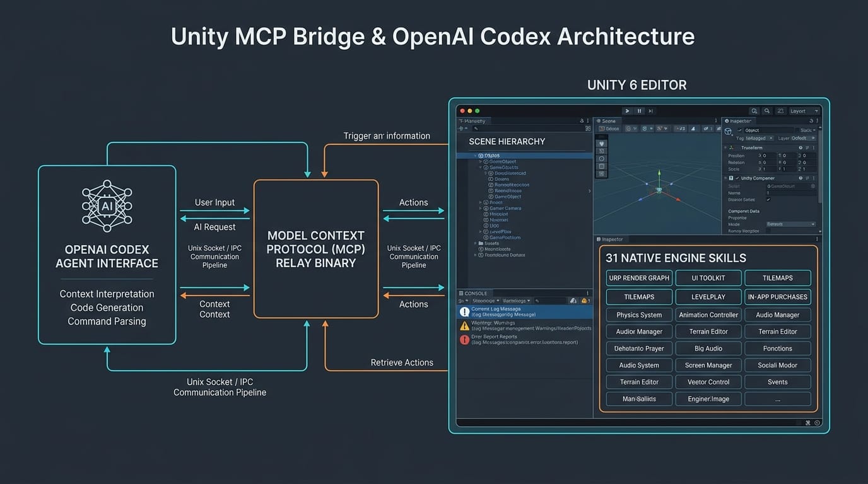Open the Transform component kebab menu

click(814, 148)
